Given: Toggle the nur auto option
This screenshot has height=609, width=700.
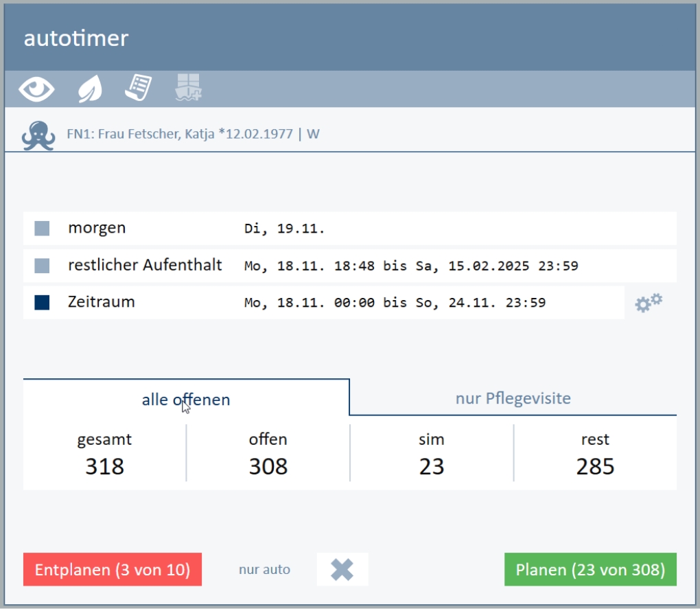Looking at the screenshot, I should pyautogui.click(x=264, y=569).
